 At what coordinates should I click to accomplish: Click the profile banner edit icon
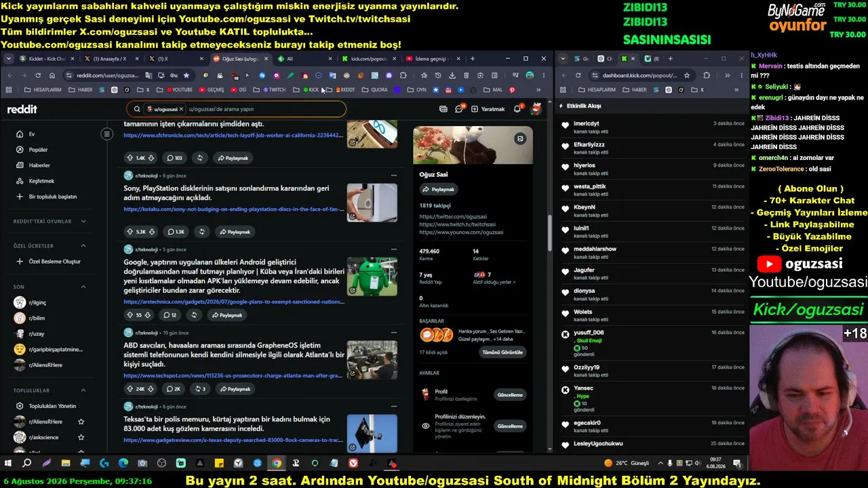[x=520, y=139]
